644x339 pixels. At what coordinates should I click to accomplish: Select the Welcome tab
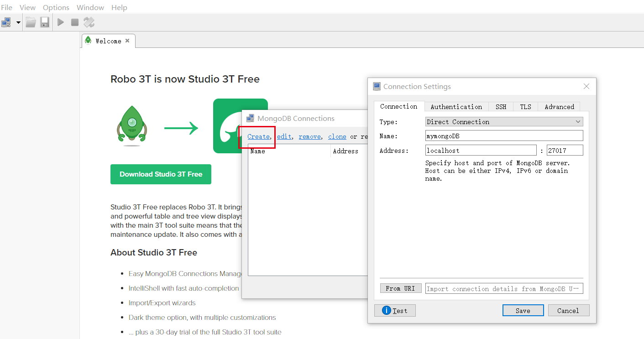108,41
